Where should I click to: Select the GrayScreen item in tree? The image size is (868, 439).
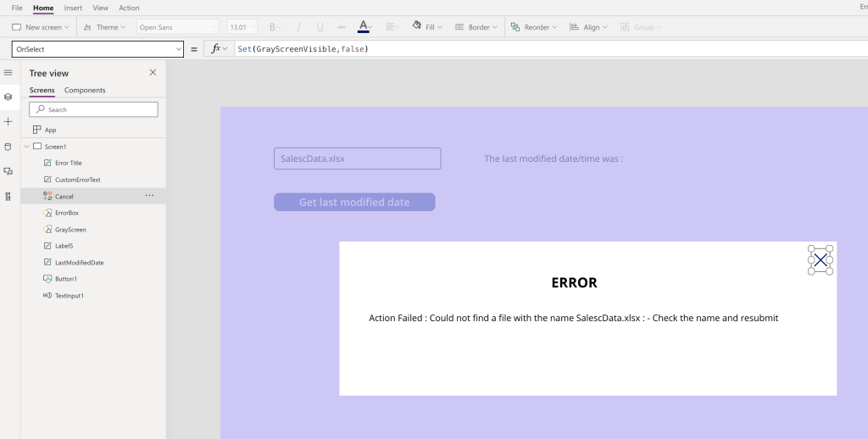pyautogui.click(x=70, y=230)
